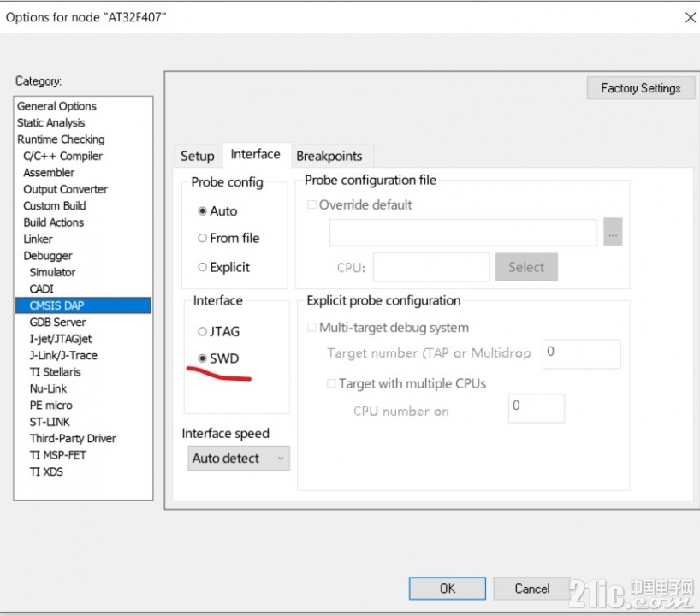
Task: Toggle Multi-target debug system checkbox
Action: (x=312, y=327)
